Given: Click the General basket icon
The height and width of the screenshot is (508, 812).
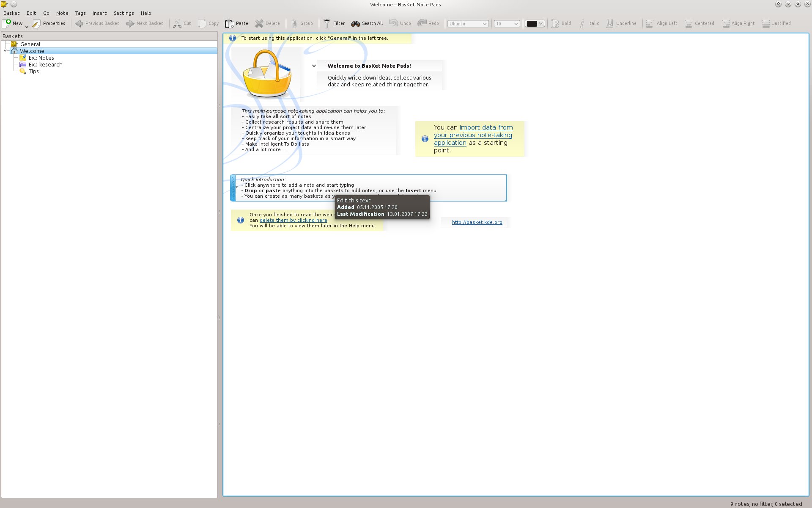Looking at the screenshot, I should click(x=14, y=44).
